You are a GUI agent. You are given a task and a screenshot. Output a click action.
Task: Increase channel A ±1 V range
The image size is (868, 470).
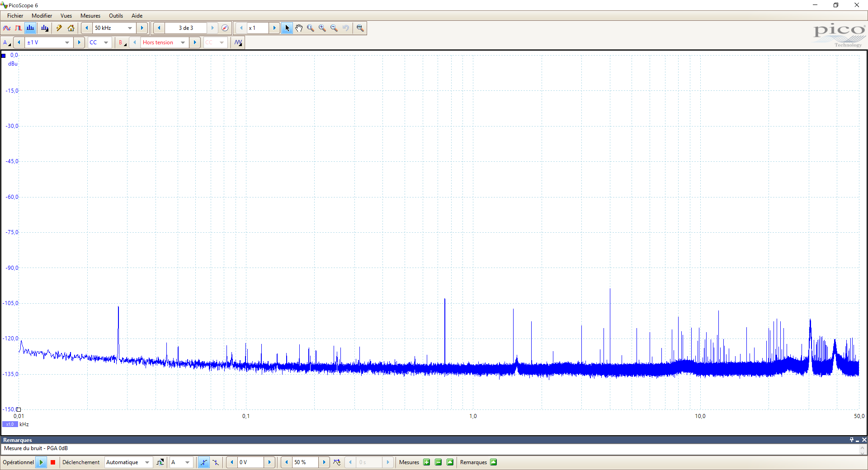click(79, 42)
